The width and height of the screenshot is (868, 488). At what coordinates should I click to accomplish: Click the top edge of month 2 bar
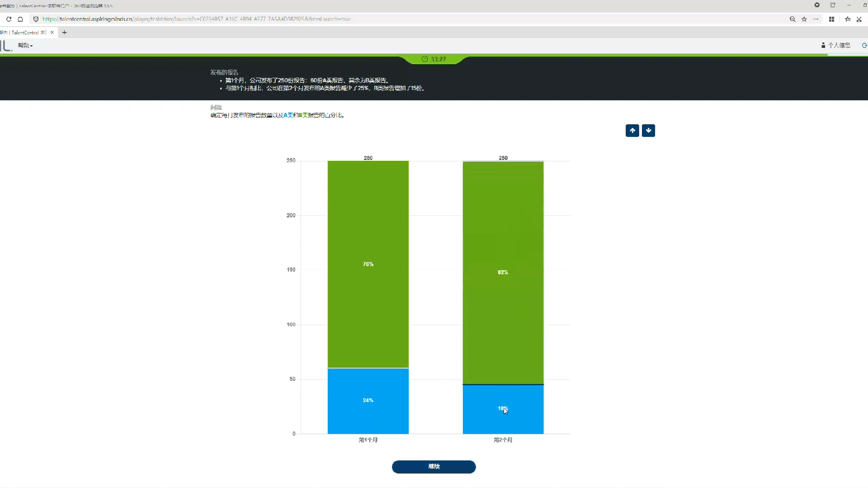(x=503, y=161)
